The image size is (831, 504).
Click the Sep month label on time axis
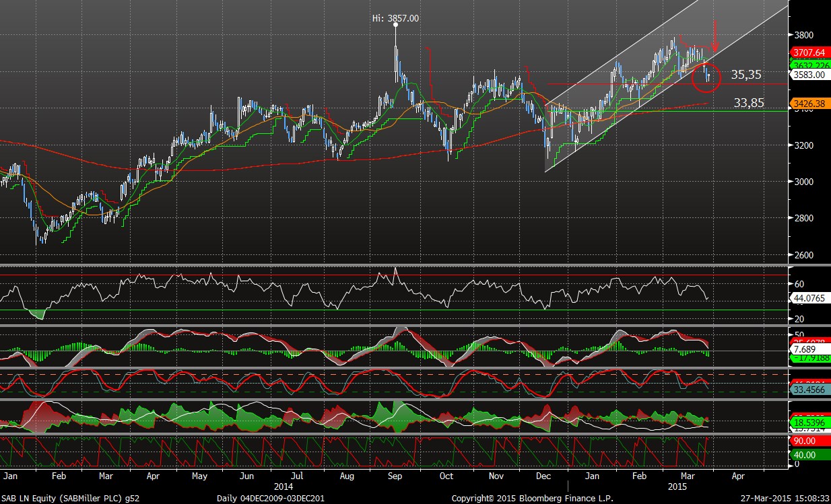tap(395, 476)
